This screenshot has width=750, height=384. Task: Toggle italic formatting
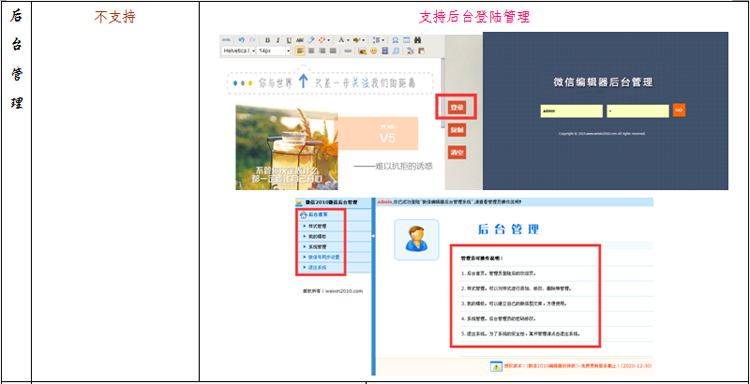point(278,40)
